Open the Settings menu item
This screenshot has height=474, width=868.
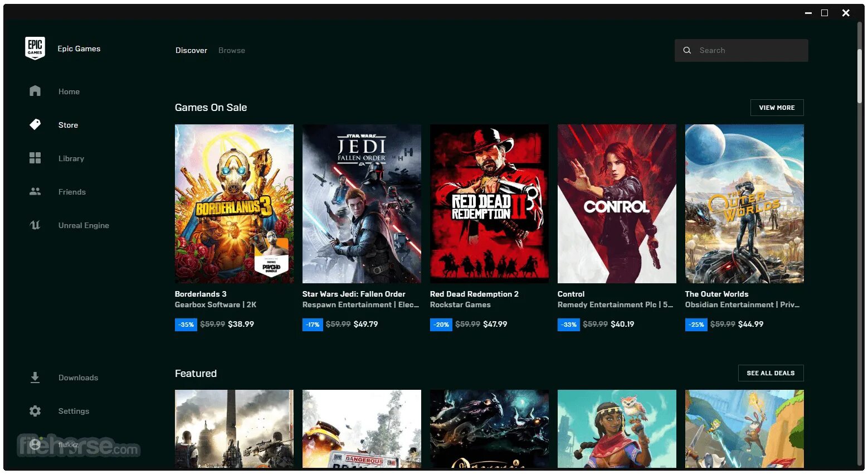coord(74,411)
